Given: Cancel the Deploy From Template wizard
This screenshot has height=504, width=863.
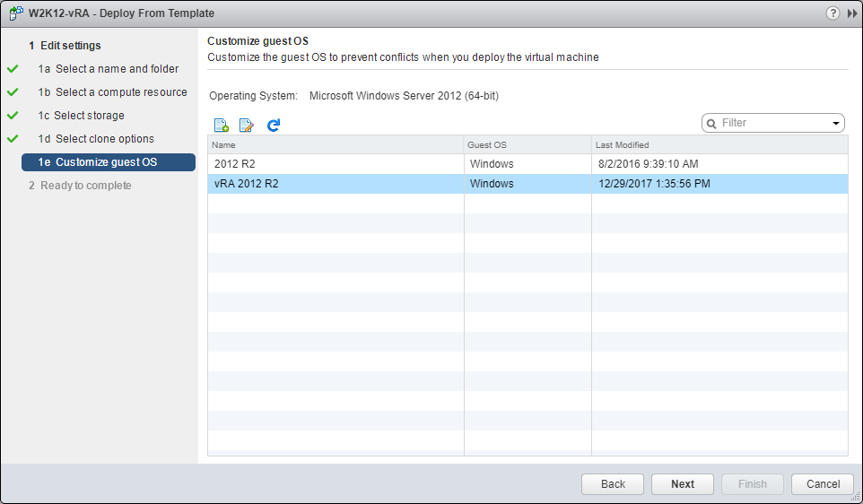Looking at the screenshot, I should pyautogui.click(x=823, y=484).
